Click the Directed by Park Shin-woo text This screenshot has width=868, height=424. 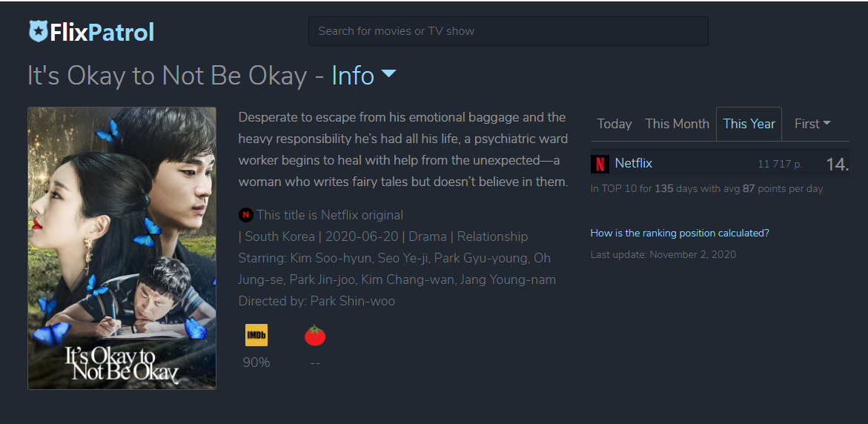(x=317, y=301)
